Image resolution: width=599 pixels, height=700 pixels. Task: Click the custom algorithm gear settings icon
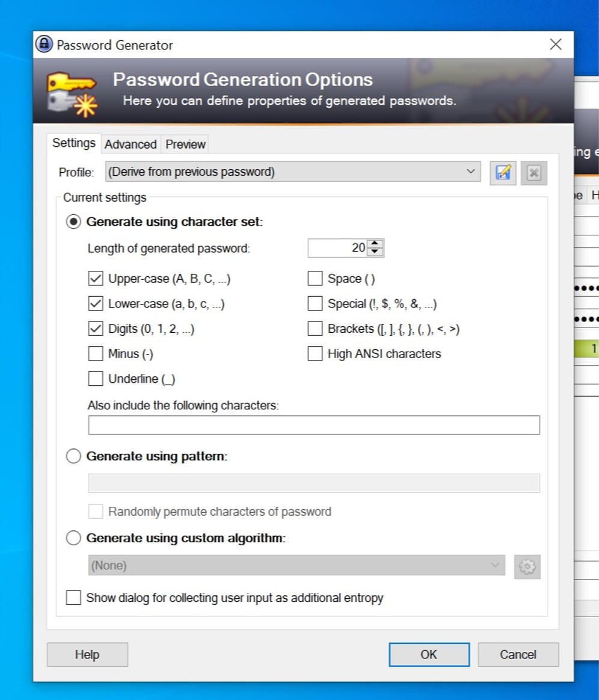[527, 566]
